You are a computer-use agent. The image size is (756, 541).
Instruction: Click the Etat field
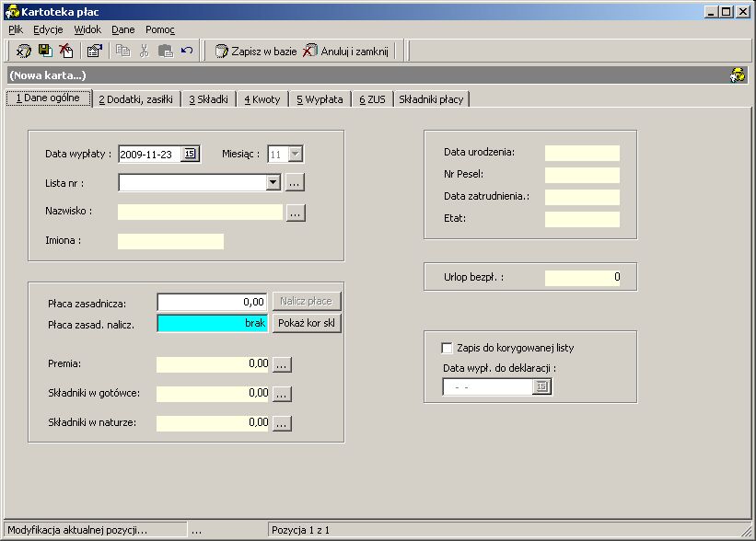coord(582,219)
